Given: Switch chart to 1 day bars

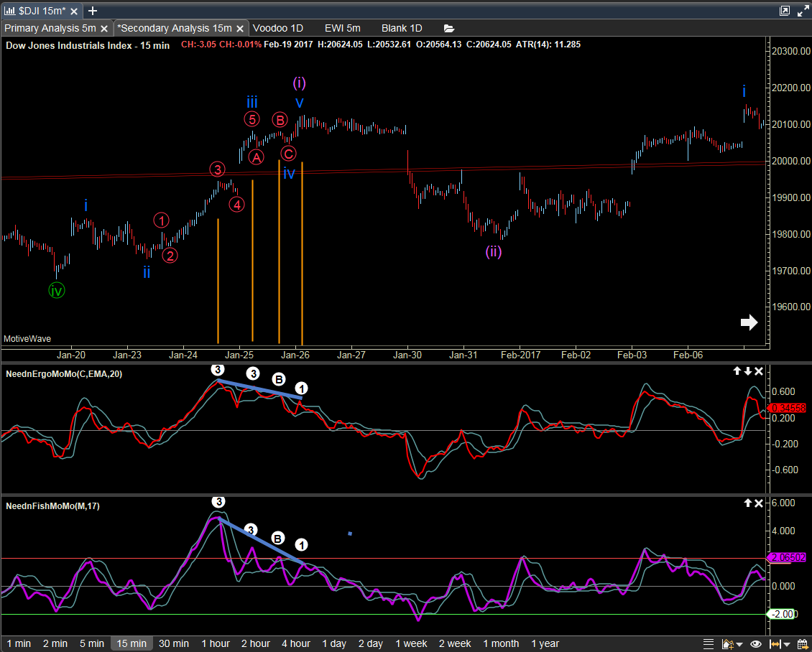Looking at the screenshot, I should 335,643.
